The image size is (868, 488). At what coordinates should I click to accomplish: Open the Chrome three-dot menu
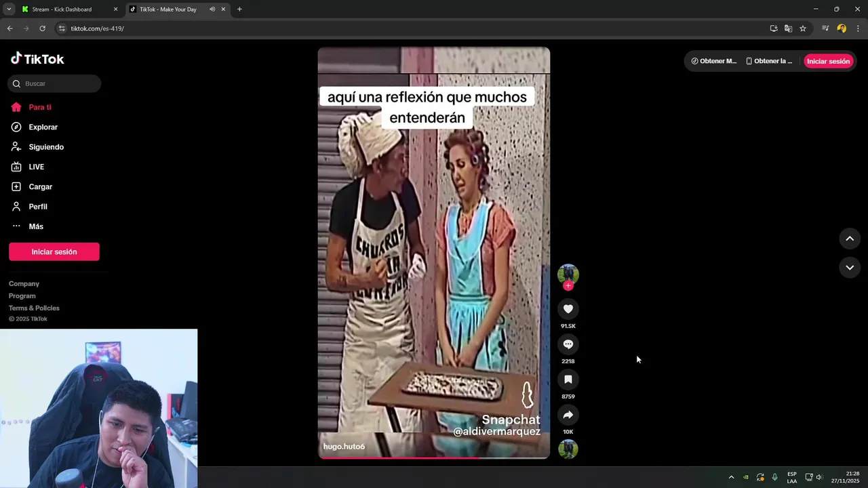(858, 28)
